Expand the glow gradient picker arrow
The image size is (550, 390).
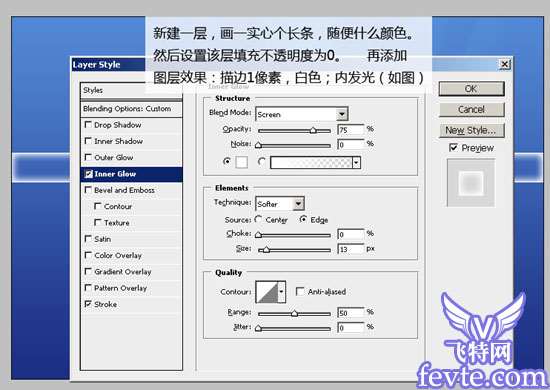(356, 162)
